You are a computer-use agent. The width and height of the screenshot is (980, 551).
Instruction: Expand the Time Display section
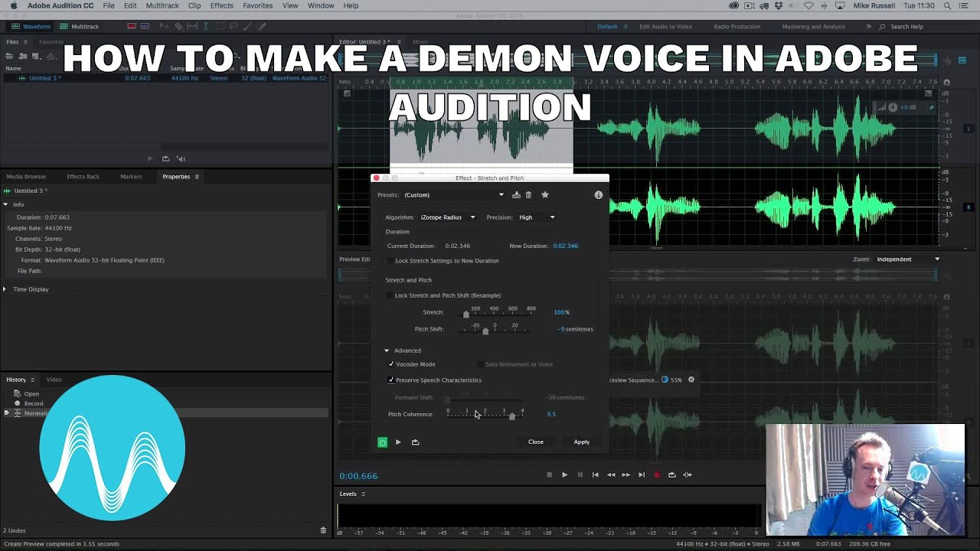(x=5, y=289)
